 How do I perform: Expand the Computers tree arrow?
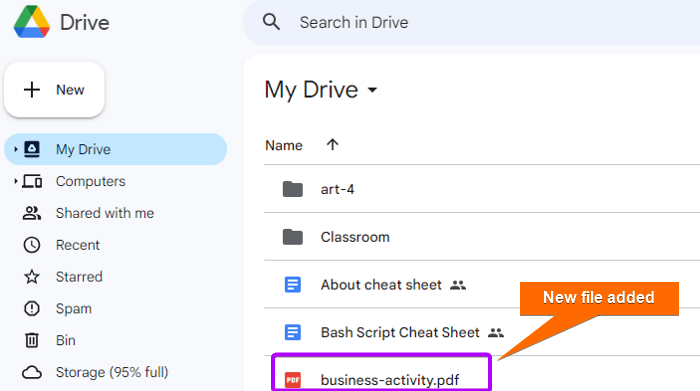point(15,181)
